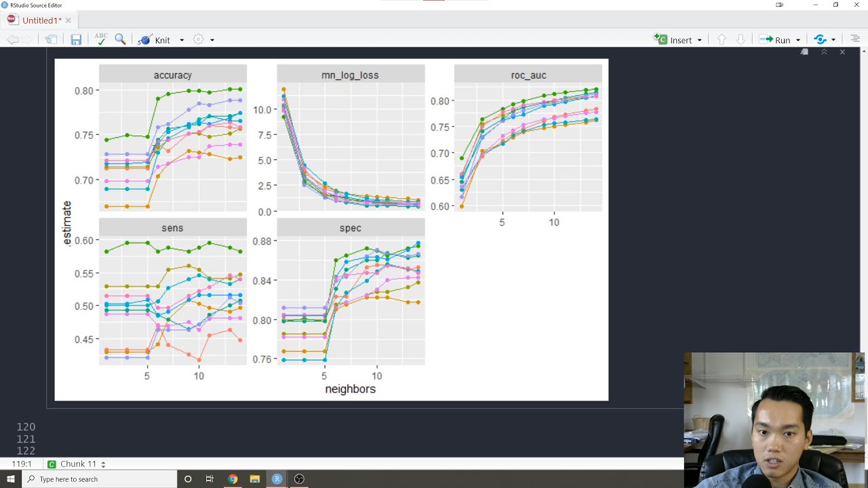Jump to previous chunk with up arrow
This screenshot has width=868, height=488.
pyautogui.click(x=722, y=40)
